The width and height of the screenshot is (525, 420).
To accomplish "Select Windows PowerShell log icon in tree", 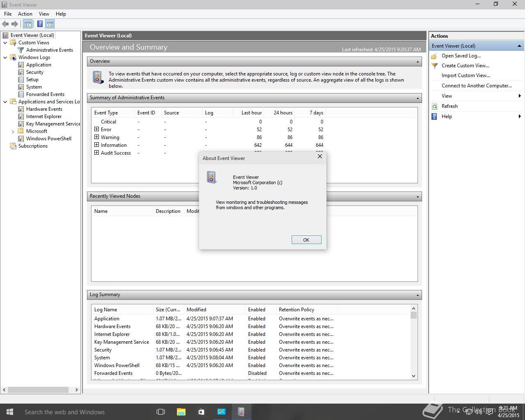I will click(x=21, y=139).
